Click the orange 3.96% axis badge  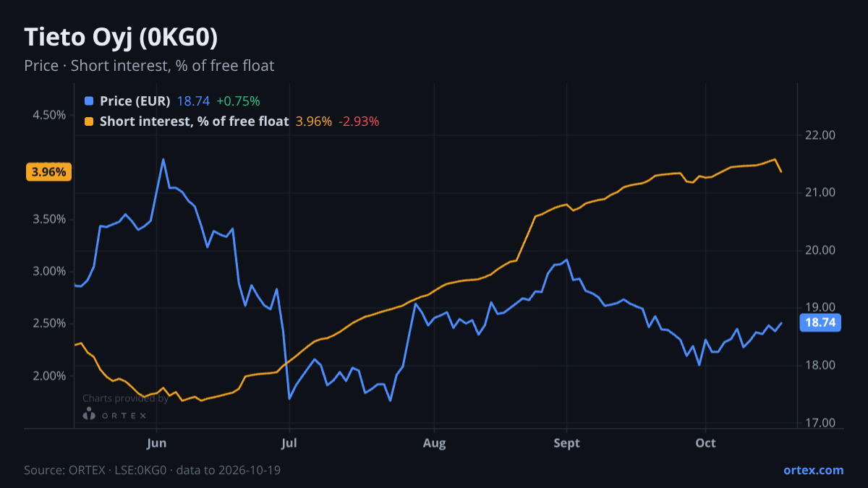pos(49,172)
